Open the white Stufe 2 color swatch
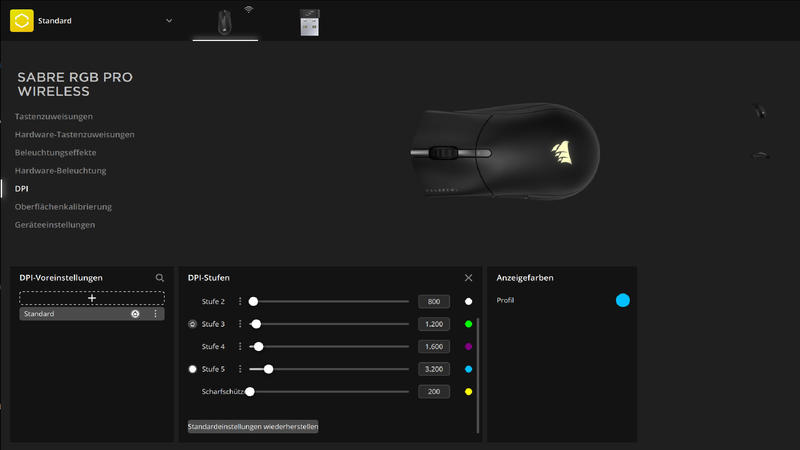Screen dimensions: 800x450 [x=468, y=302]
